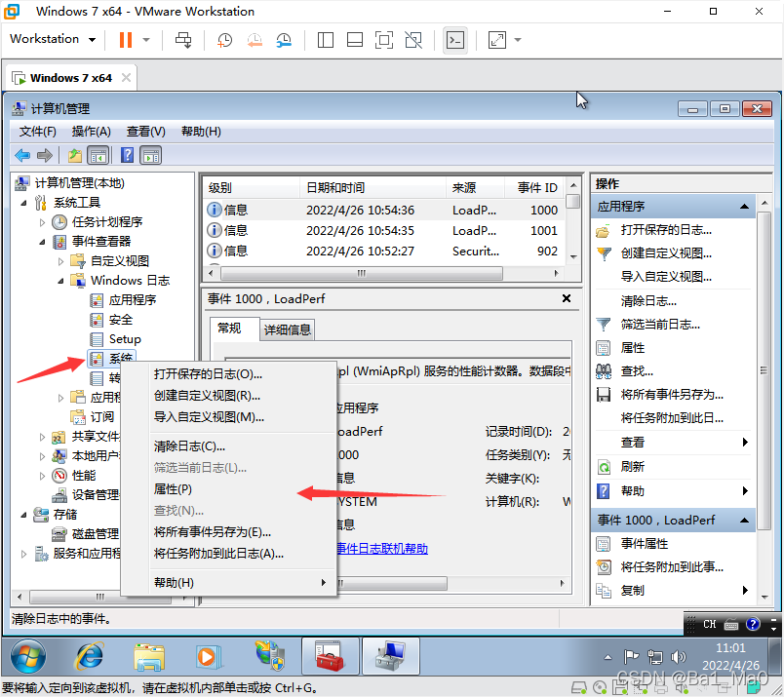Open Windows Explorer from the taskbar

click(x=149, y=656)
